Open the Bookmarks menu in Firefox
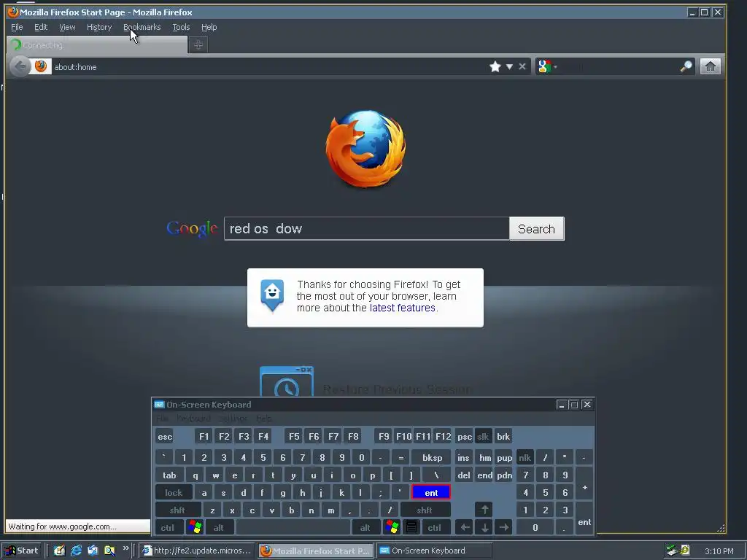This screenshot has width=747, height=560. [142, 27]
